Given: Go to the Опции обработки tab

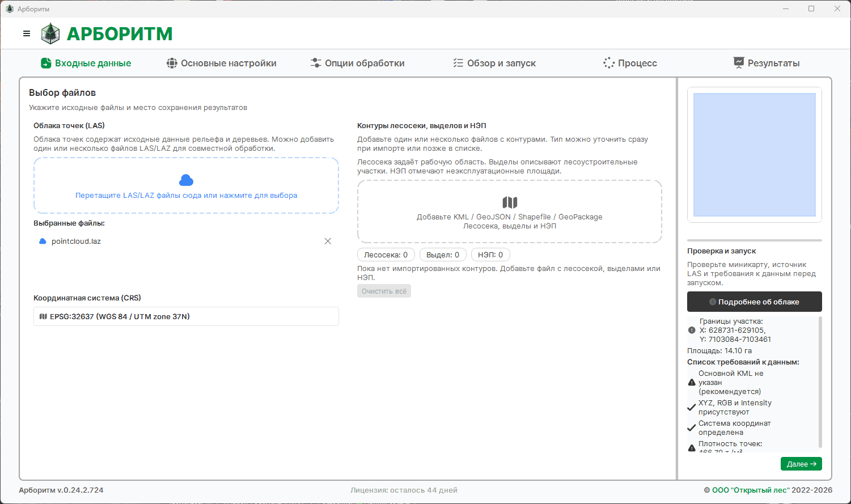Looking at the screenshot, I should (358, 63).
